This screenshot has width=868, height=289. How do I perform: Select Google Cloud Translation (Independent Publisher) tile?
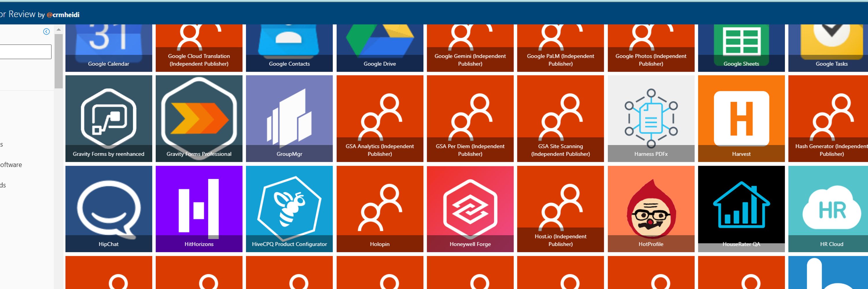tap(199, 47)
